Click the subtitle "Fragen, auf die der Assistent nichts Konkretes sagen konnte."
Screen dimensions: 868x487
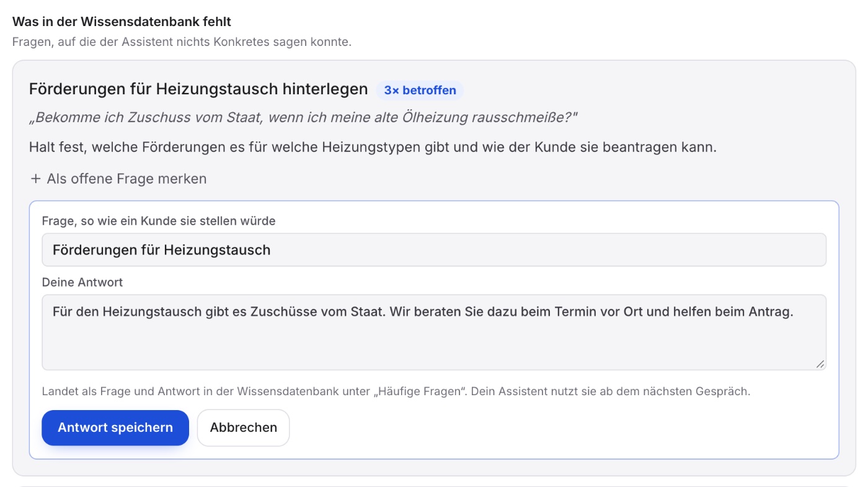[182, 43]
